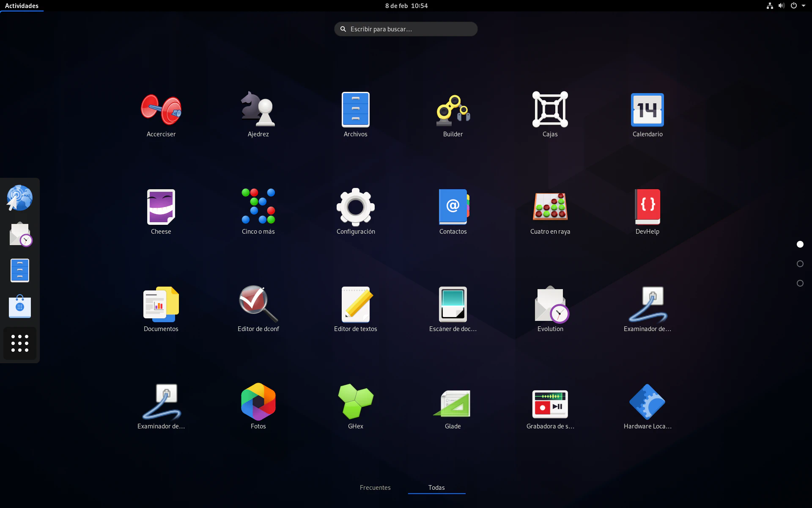The width and height of the screenshot is (812, 508).
Task: Expand the system menu arrow
Action: click(x=803, y=6)
